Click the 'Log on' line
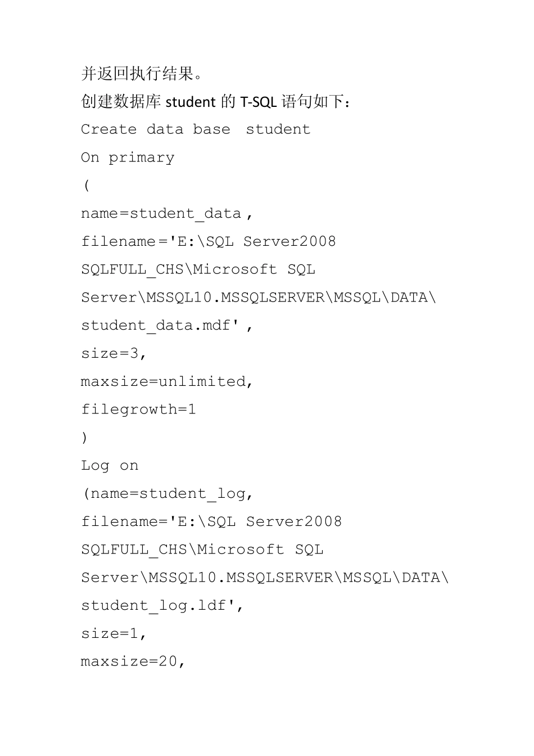 tap(110, 466)
